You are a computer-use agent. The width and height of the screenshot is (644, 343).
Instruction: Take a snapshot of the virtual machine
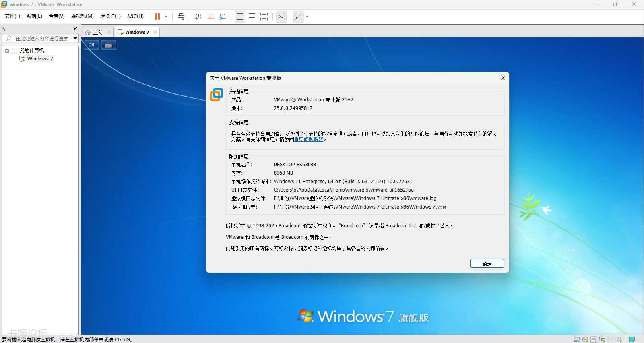pyautogui.click(x=198, y=17)
